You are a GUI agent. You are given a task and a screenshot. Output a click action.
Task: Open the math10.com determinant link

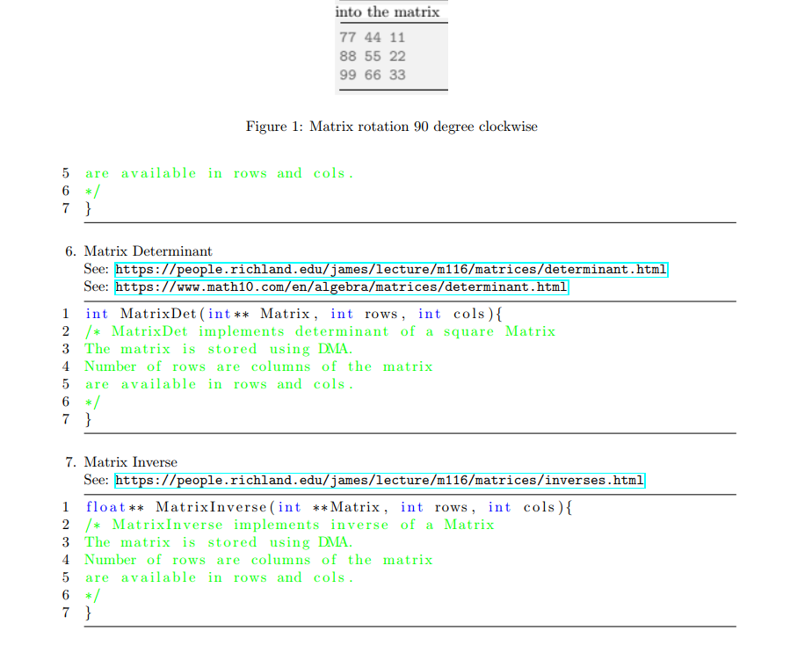[x=343, y=287]
